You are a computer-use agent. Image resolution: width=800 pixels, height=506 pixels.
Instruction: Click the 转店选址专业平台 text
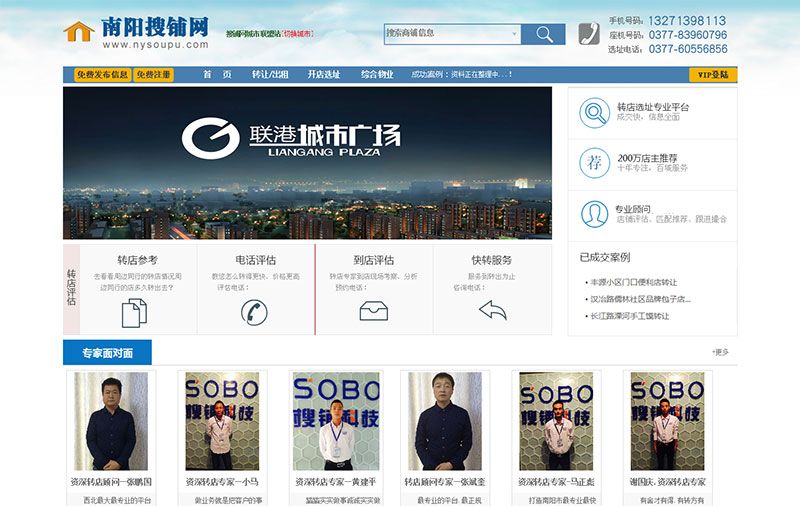click(653, 107)
